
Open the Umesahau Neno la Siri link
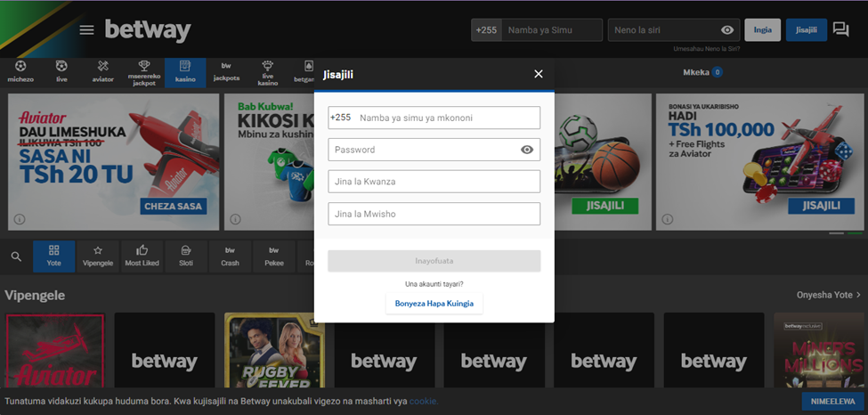tap(706, 49)
